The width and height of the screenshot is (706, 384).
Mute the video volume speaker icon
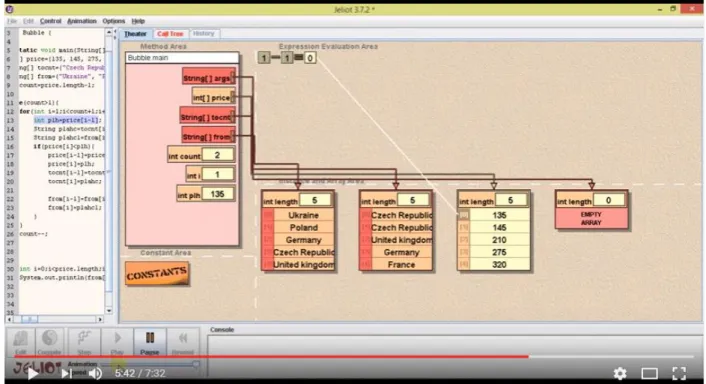[x=95, y=373]
